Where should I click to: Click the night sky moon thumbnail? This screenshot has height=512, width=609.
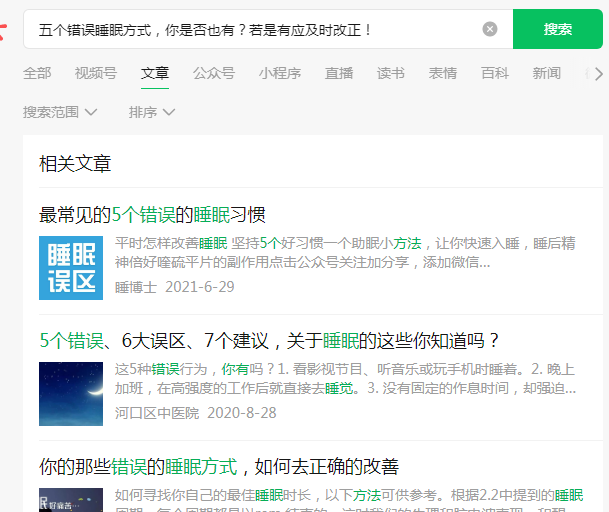(x=71, y=394)
